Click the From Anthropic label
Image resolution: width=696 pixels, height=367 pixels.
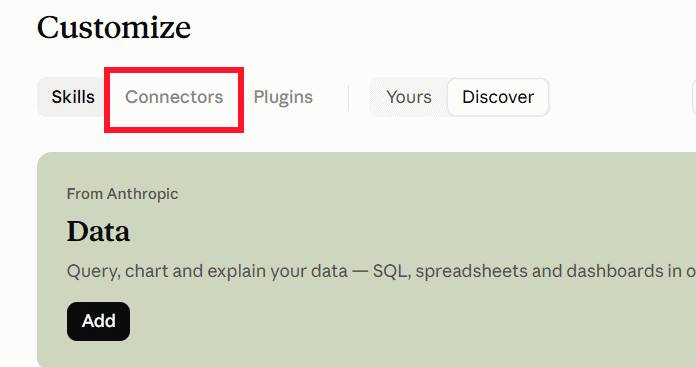[123, 194]
